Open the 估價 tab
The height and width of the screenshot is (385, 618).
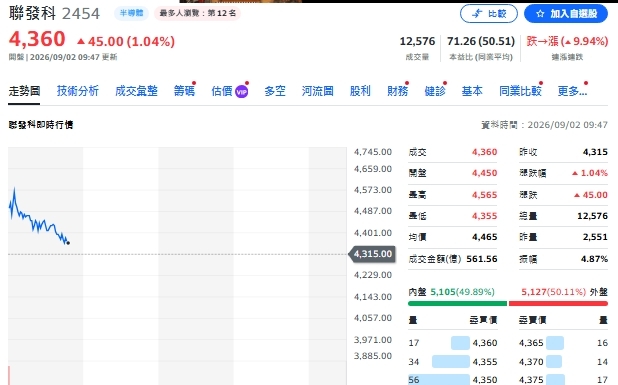click(x=222, y=91)
